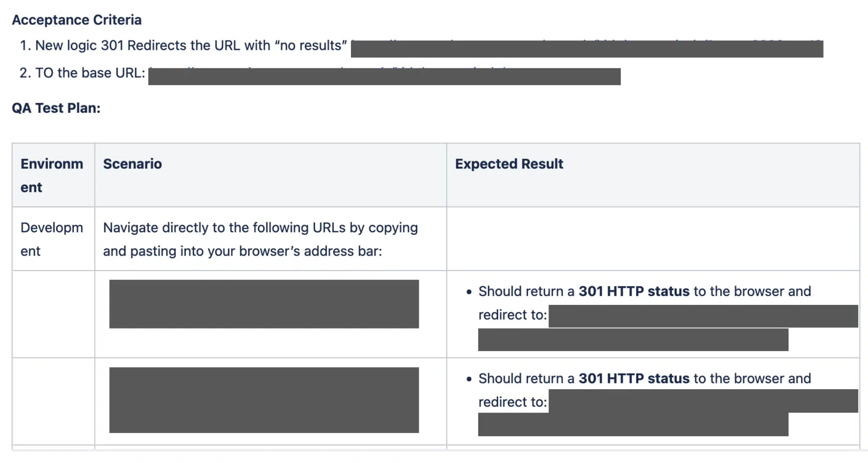The height and width of the screenshot is (463, 868).
Task: Click the first bold "301 HTTP status" text
Action: pyautogui.click(x=634, y=291)
